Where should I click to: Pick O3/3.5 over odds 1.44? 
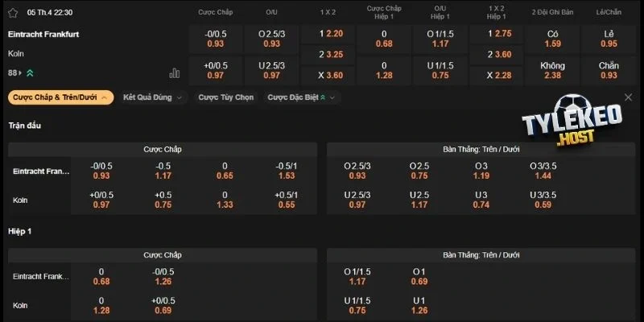(543, 171)
